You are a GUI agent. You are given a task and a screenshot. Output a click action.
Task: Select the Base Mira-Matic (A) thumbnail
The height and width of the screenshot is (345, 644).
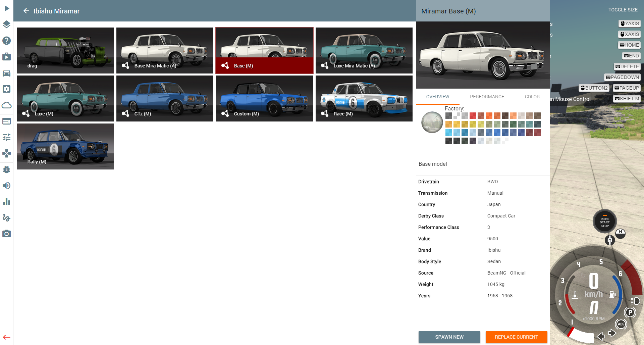pyautogui.click(x=165, y=50)
